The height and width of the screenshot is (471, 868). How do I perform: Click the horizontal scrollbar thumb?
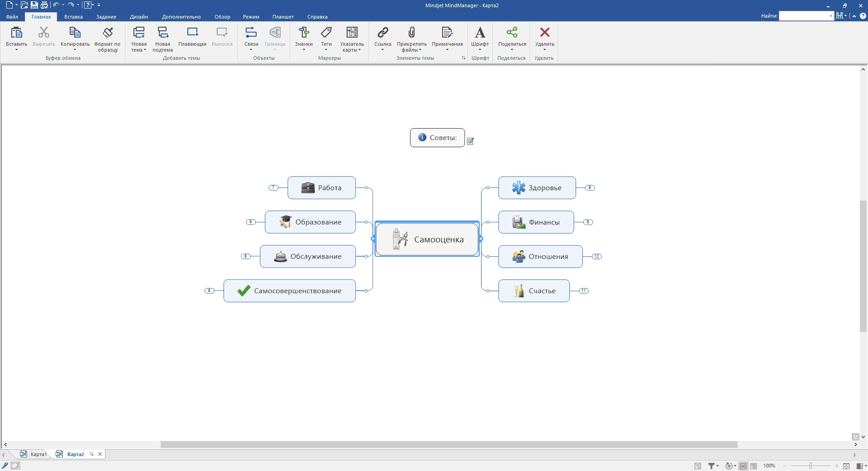click(449, 445)
